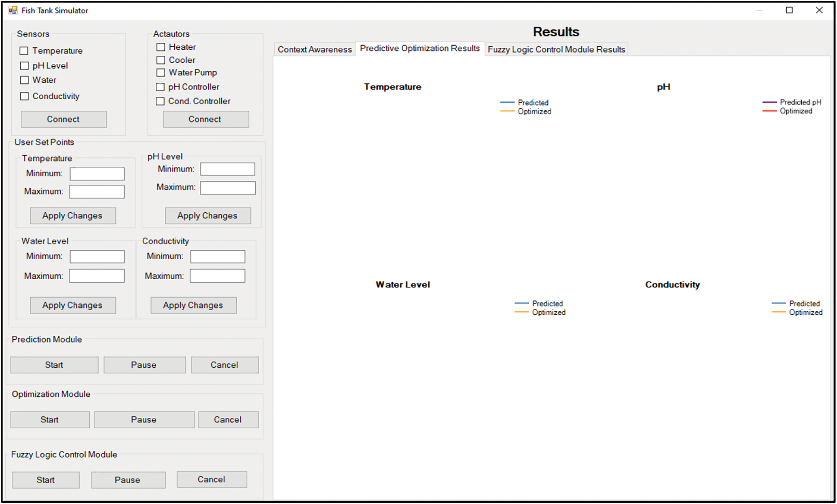This screenshot has width=837, height=504.
Task: Select Predictive Optimization Results tab
Action: point(419,48)
